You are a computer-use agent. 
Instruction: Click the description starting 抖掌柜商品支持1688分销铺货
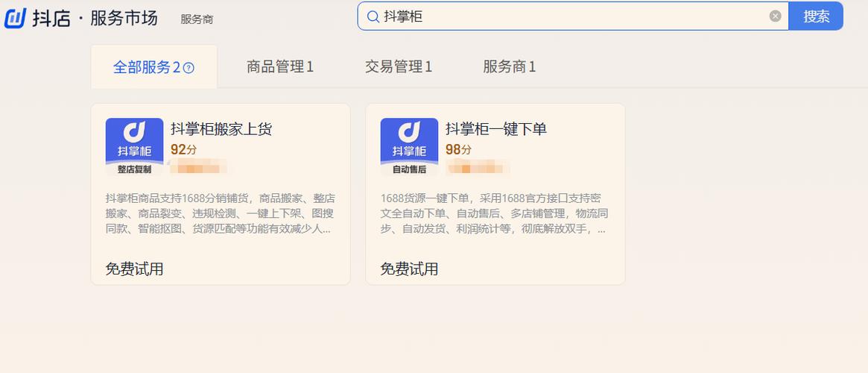tap(221, 213)
